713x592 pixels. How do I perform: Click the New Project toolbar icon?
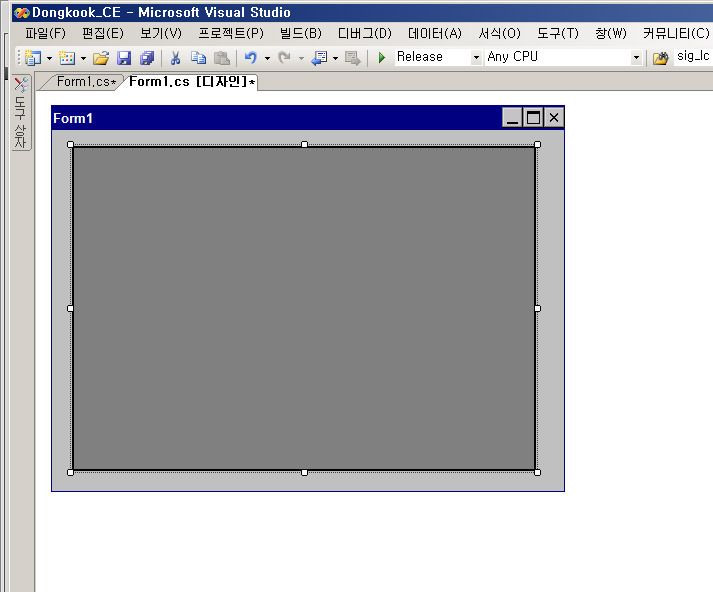click(33, 58)
